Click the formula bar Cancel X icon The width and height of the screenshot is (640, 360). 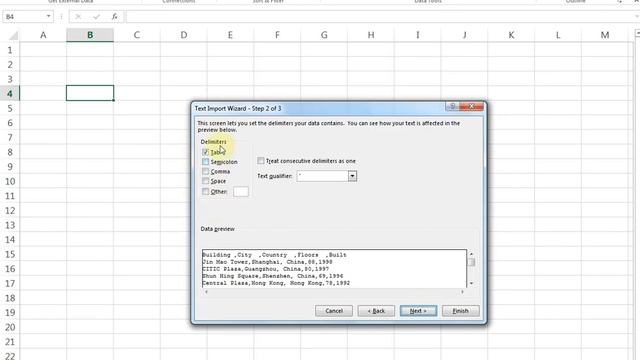coord(78,17)
